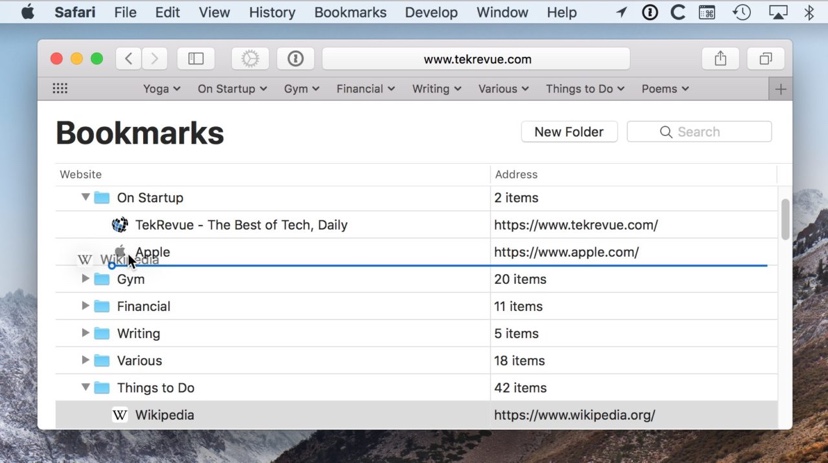Select the TekRevue - The Best of Tech, Daily bookmark
828x463 pixels.
point(241,225)
